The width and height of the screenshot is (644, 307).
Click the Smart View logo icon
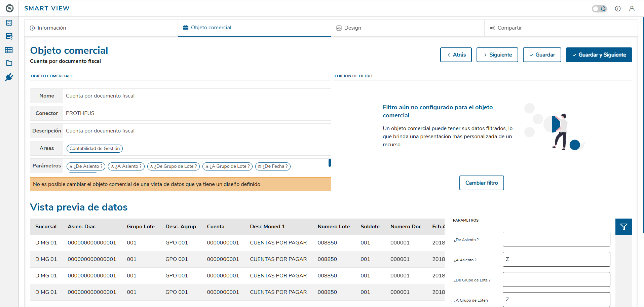point(9,8)
